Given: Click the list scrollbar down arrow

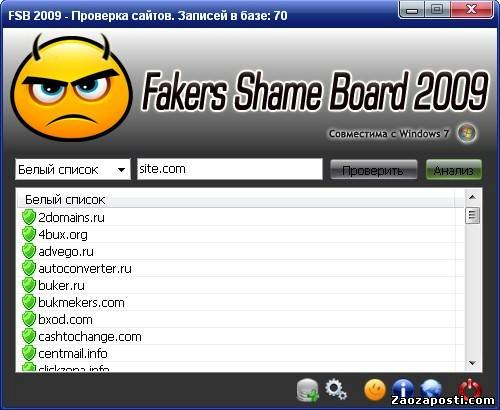Looking at the screenshot, I should pyautogui.click(x=472, y=362).
